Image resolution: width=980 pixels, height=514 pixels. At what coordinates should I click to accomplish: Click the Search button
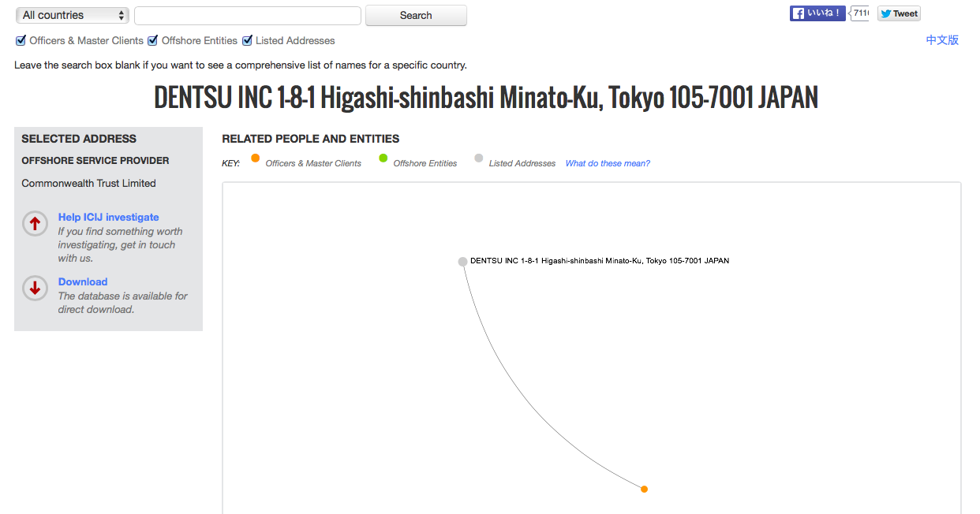(x=416, y=16)
